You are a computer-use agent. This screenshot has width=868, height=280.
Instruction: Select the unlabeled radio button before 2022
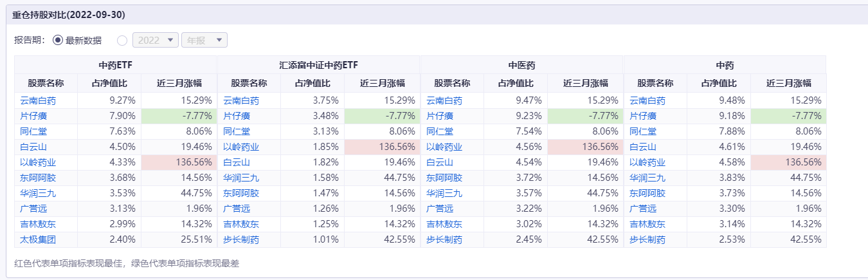(122, 41)
